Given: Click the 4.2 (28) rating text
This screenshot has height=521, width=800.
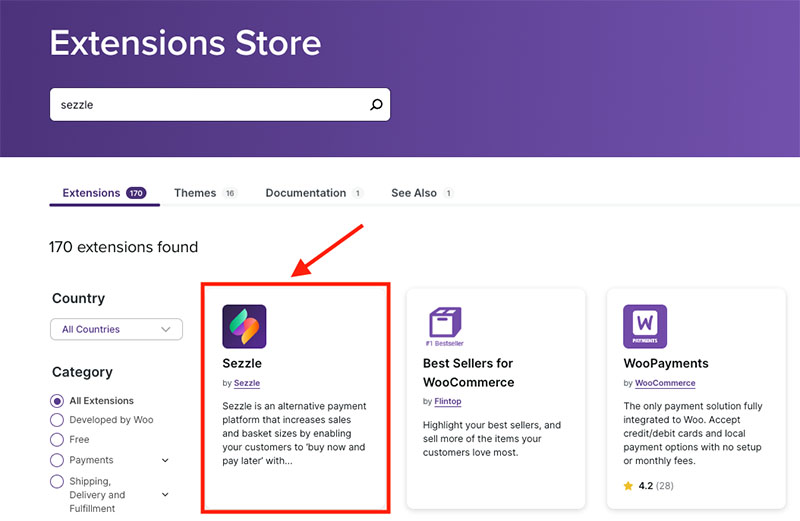Looking at the screenshot, I should (656, 486).
